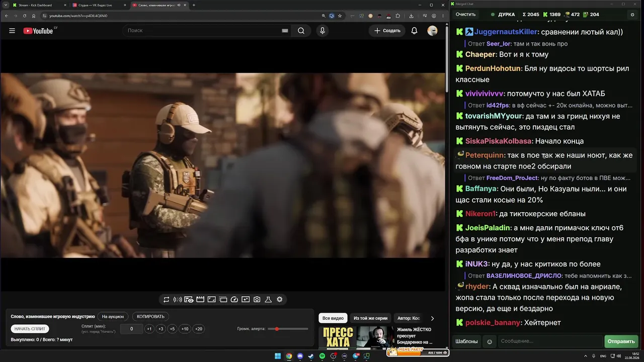Viewport: 644px width, 362px height.
Task: Click the Сплит minutes number field
Action: click(x=131, y=329)
